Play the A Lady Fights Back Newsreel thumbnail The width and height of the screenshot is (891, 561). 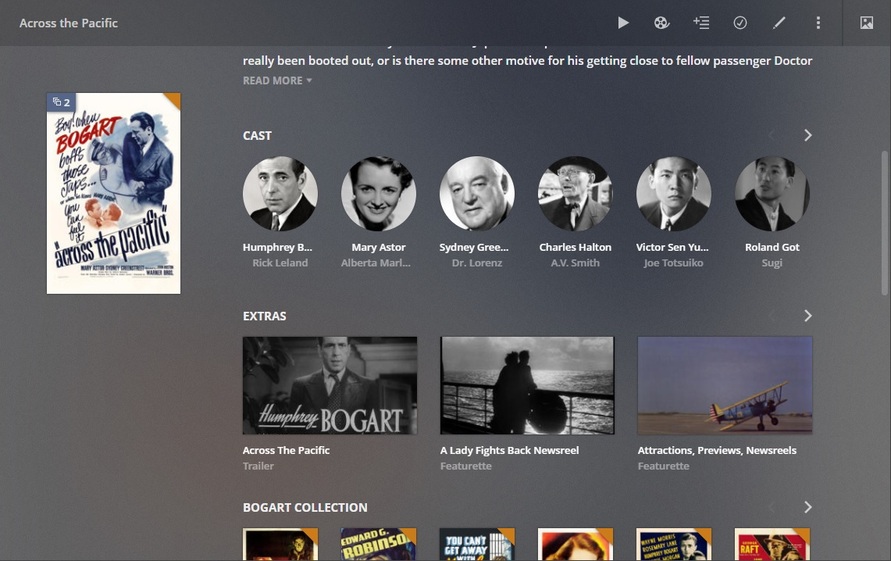click(x=527, y=385)
